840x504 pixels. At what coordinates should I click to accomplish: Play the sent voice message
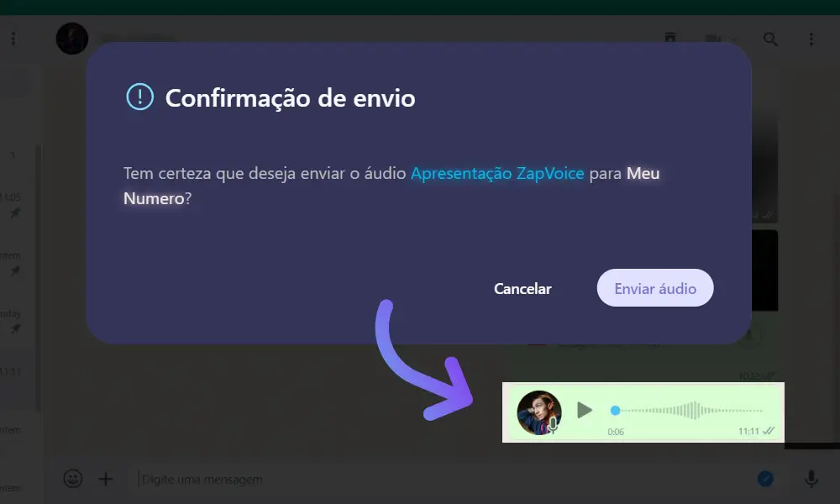(585, 410)
